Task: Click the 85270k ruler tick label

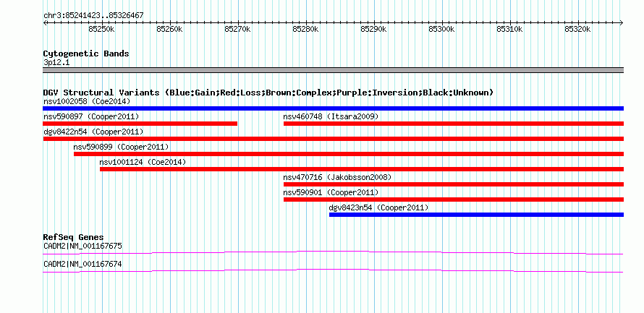Action: coord(238,29)
